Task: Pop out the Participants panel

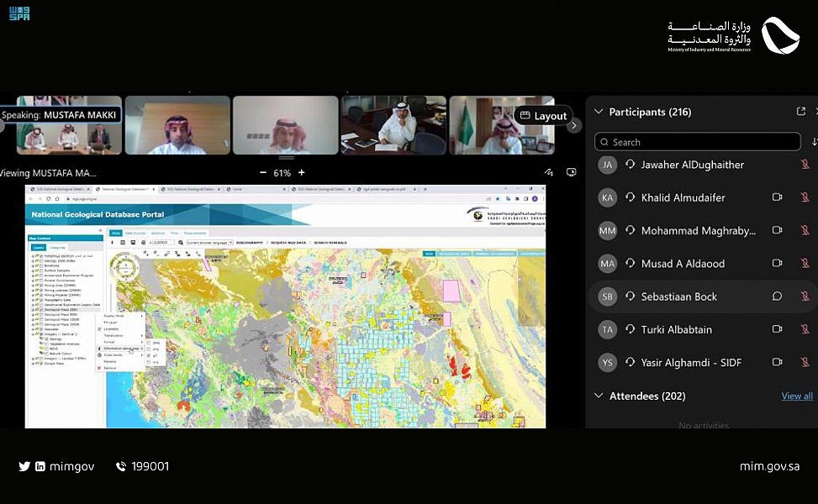Action: tap(800, 112)
